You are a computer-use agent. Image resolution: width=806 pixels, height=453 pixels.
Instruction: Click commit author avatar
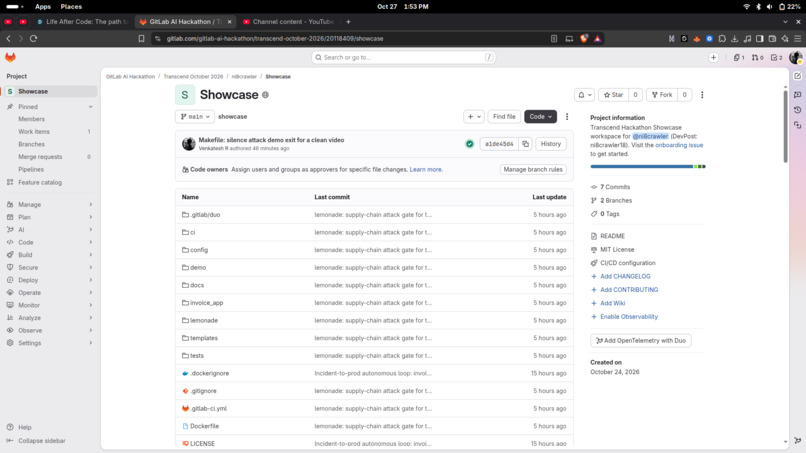(x=189, y=144)
